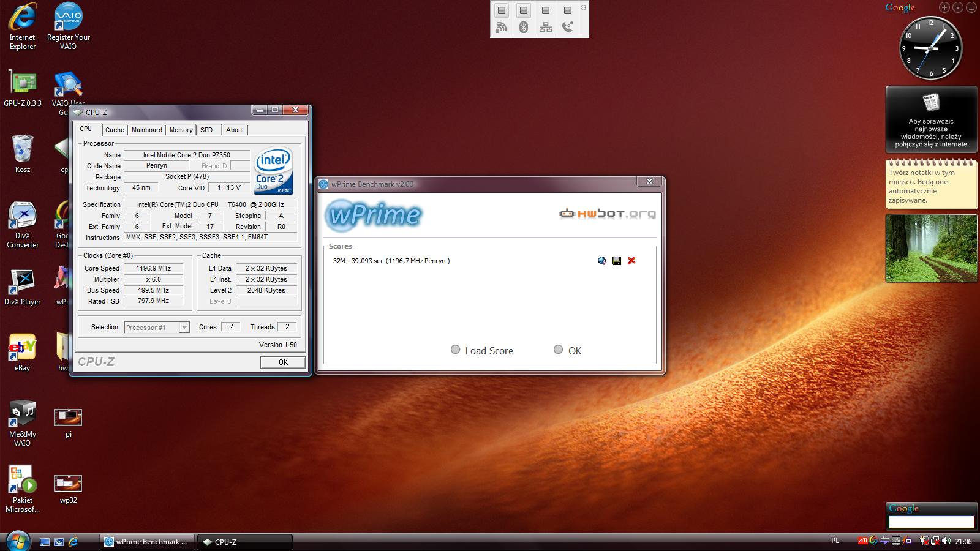This screenshot has height=551, width=980.
Task: Select the 32M - 39,093 sec score entry
Action: point(391,261)
